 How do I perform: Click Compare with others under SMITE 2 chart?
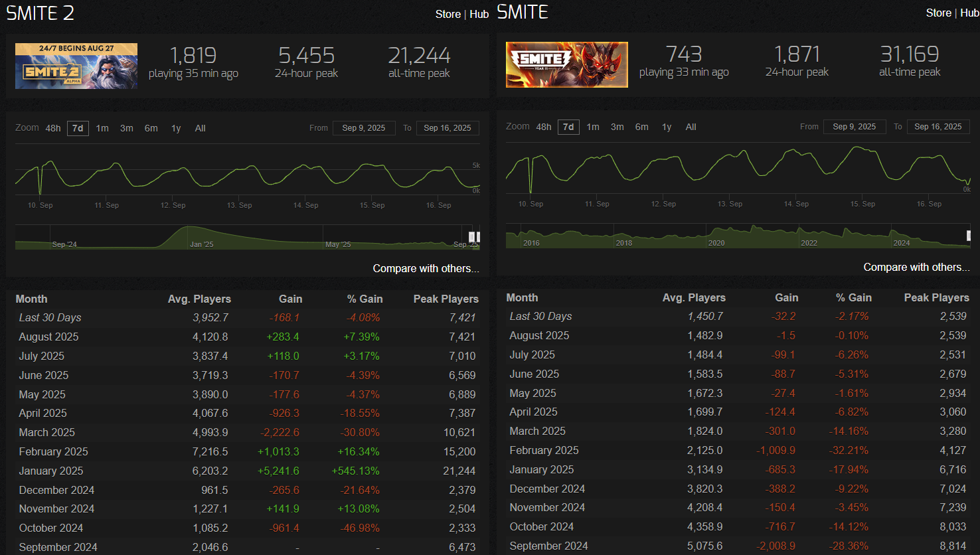pyautogui.click(x=426, y=269)
